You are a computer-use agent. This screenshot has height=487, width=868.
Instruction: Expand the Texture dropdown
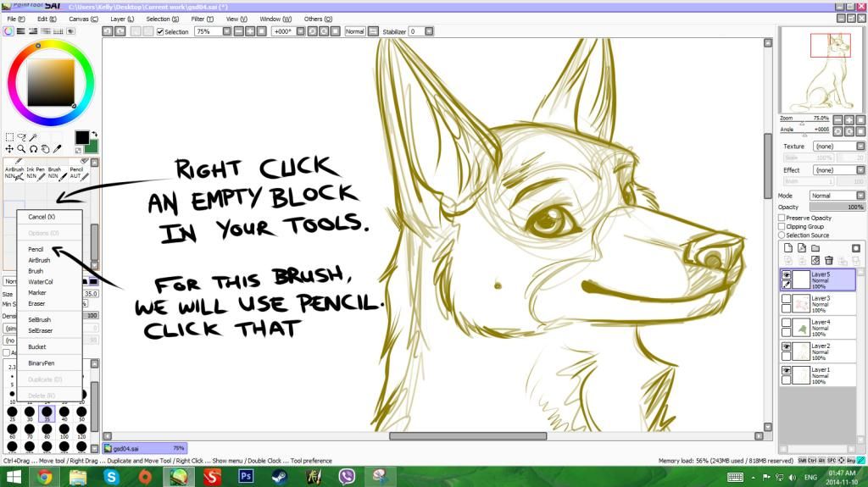click(x=832, y=147)
